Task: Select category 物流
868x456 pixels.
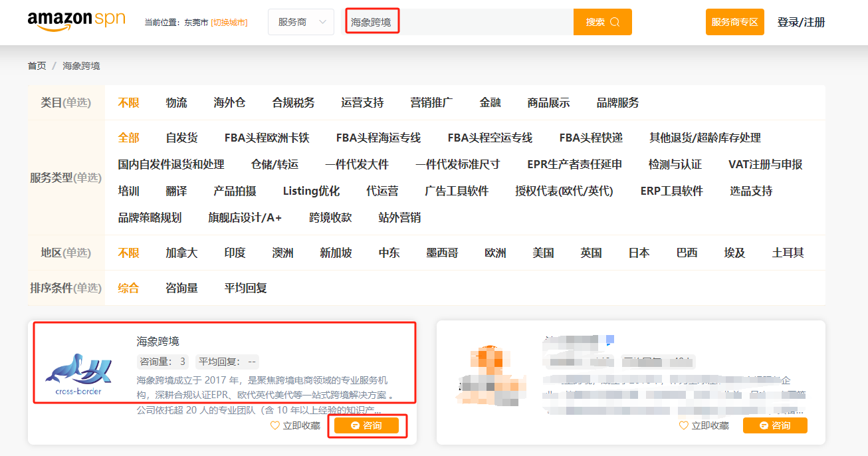Action: 177,102
